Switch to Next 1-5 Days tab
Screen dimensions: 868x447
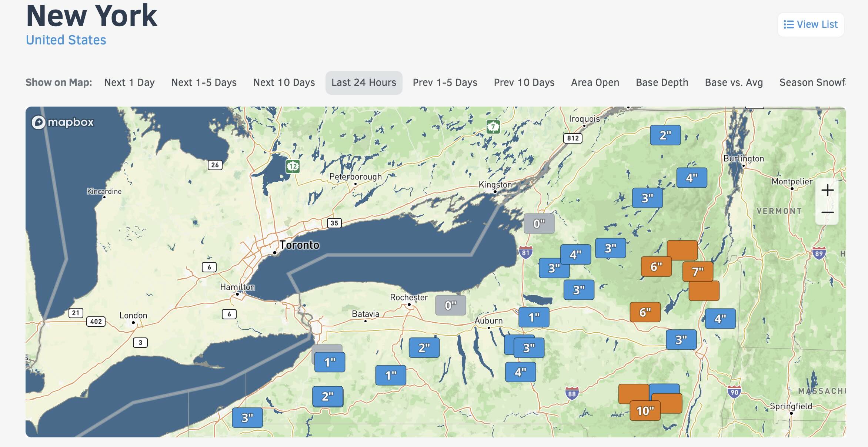204,83
